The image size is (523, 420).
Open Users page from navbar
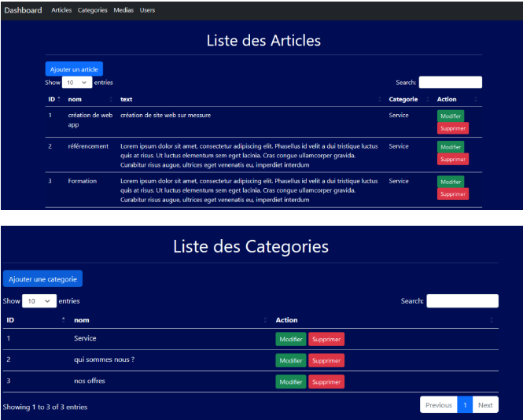(x=147, y=10)
